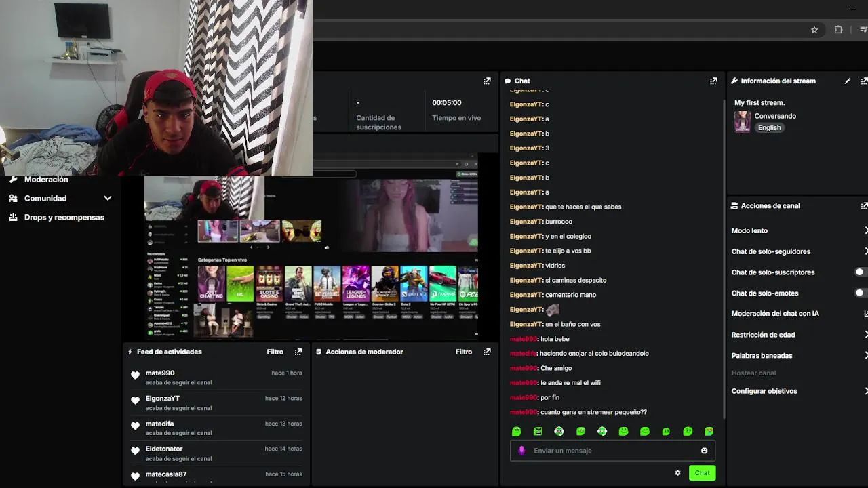This screenshot has width=868, height=488.
Task: Click Cantidad de suscripciones stat label
Action: click(379, 123)
